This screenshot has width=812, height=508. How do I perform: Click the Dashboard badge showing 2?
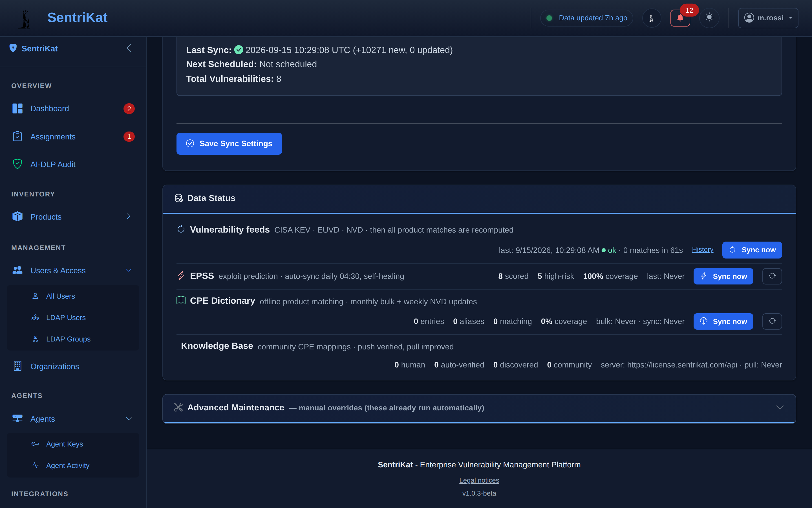tap(129, 109)
